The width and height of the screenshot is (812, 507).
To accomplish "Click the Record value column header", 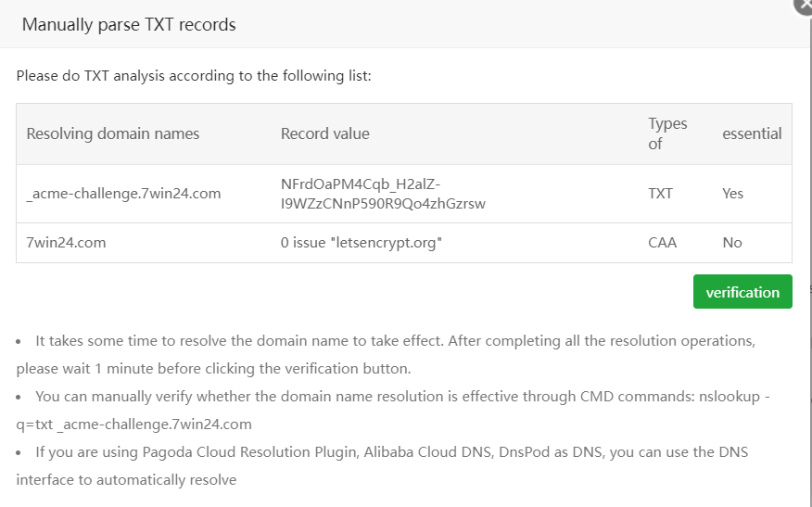I will coord(324,133).
